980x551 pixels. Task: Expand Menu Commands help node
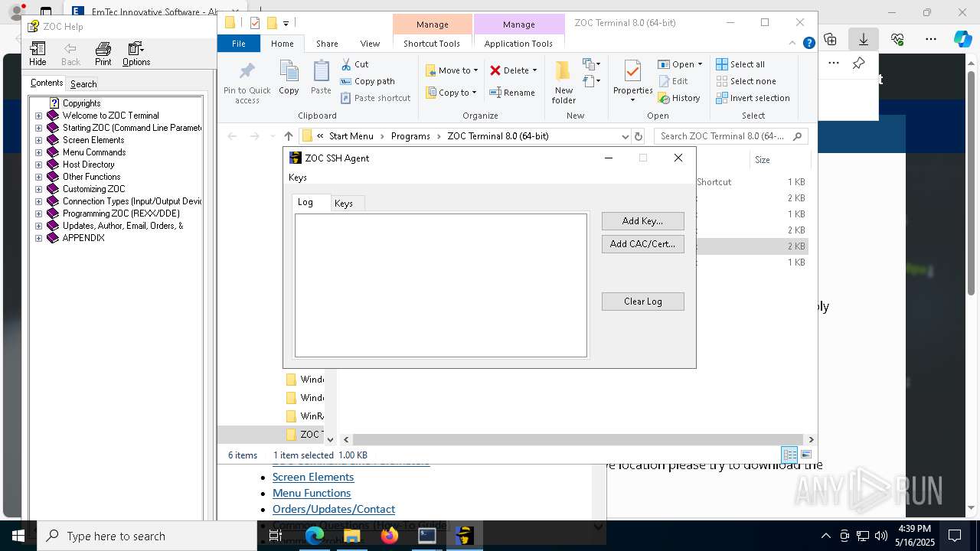(38, 152)
